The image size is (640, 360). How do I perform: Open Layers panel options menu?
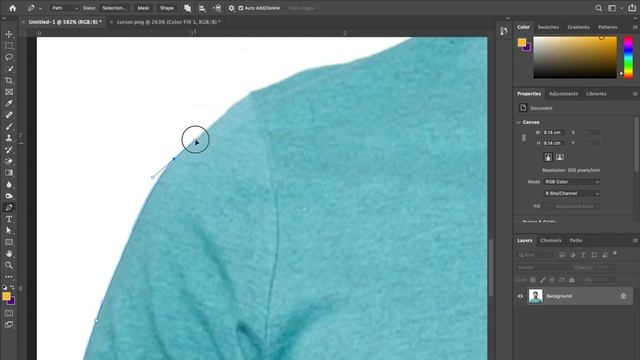pos(635,240)
